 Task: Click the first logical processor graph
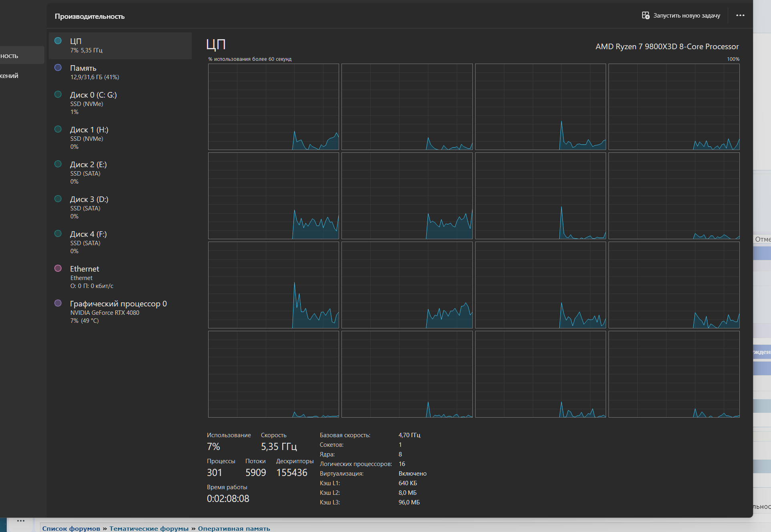point(273,107)
